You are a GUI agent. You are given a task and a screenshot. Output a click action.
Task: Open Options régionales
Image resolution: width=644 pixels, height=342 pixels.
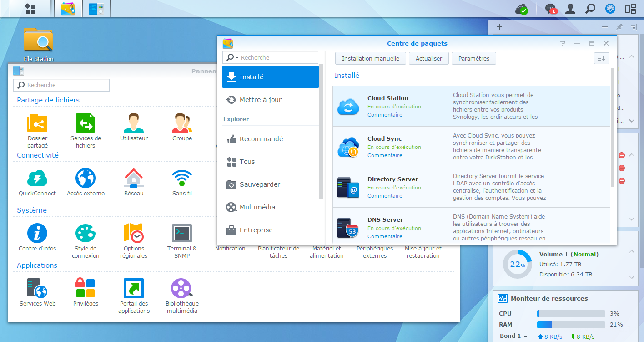click(134, 241)
